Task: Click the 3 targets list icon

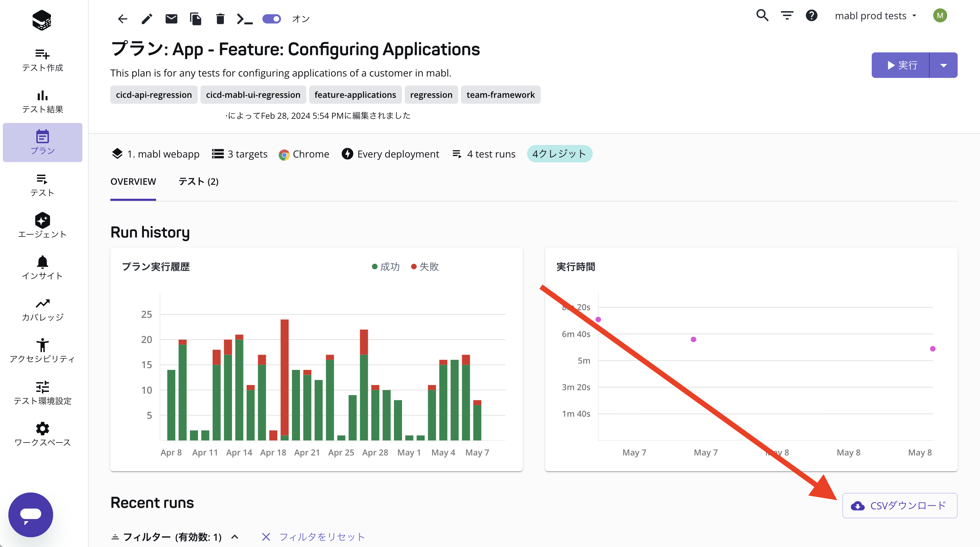Action: pos(218,154)
